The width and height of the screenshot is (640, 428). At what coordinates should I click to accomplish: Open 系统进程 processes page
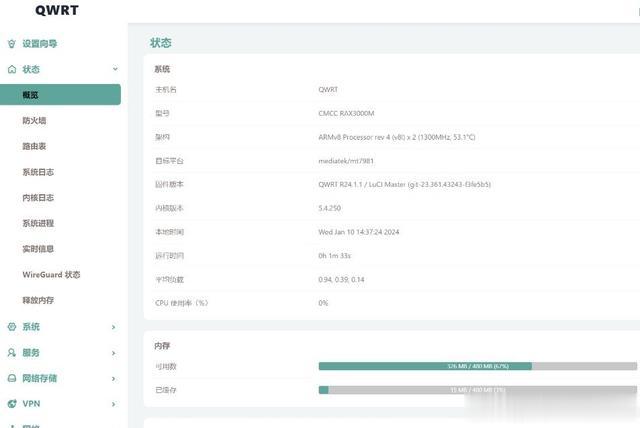click(x=38, y=223)
